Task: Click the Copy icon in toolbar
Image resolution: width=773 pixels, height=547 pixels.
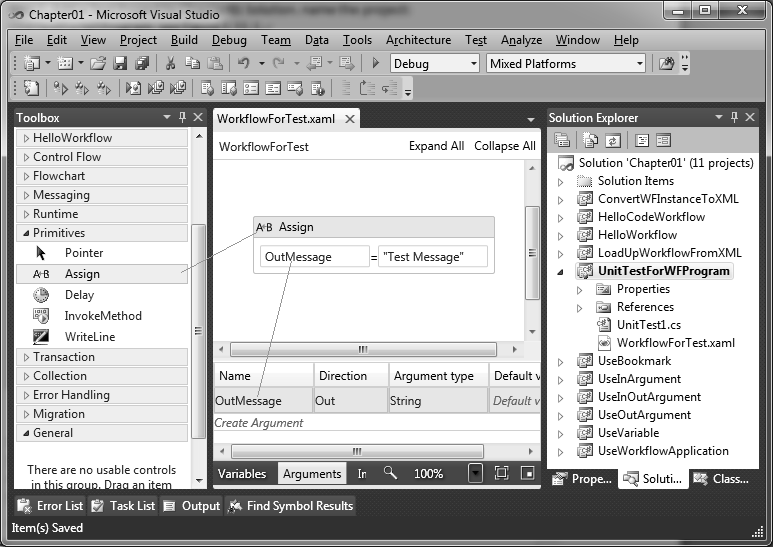Action: click(192, 63)
